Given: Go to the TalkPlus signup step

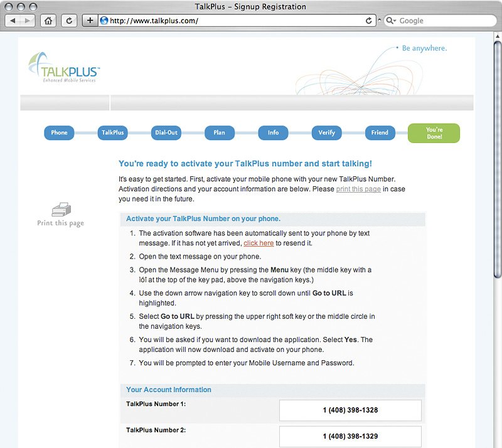Looking at the screenshot, I should pos(113,132).
